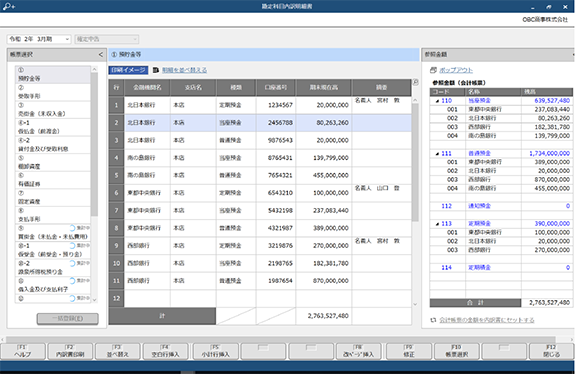Select form ④-2 貸付金及び受取利息

point(53,145)
